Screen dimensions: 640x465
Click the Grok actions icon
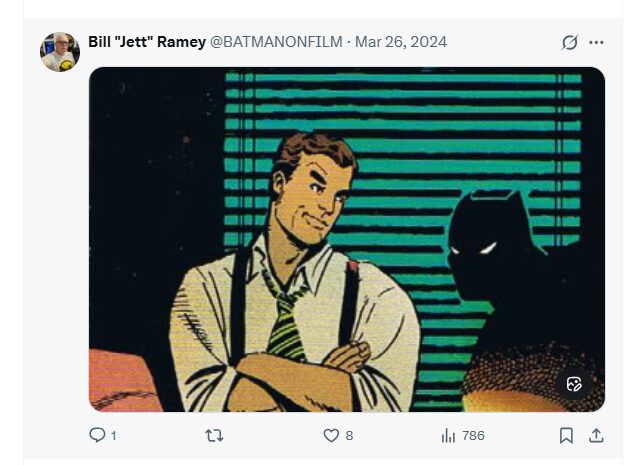[570, 42]
